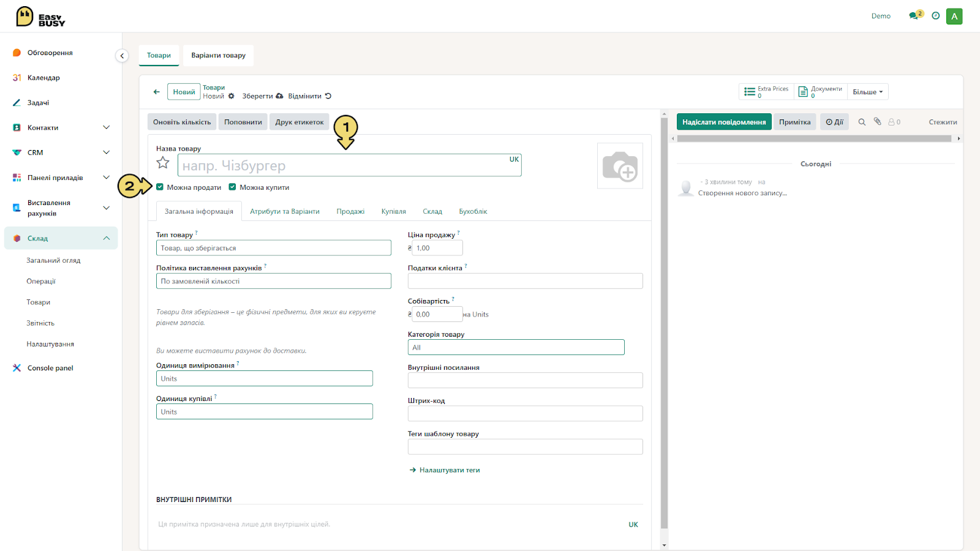Open Extra Prices stat button
The height and width of the screenshot is (551, 980).
(x=766, y=92)
